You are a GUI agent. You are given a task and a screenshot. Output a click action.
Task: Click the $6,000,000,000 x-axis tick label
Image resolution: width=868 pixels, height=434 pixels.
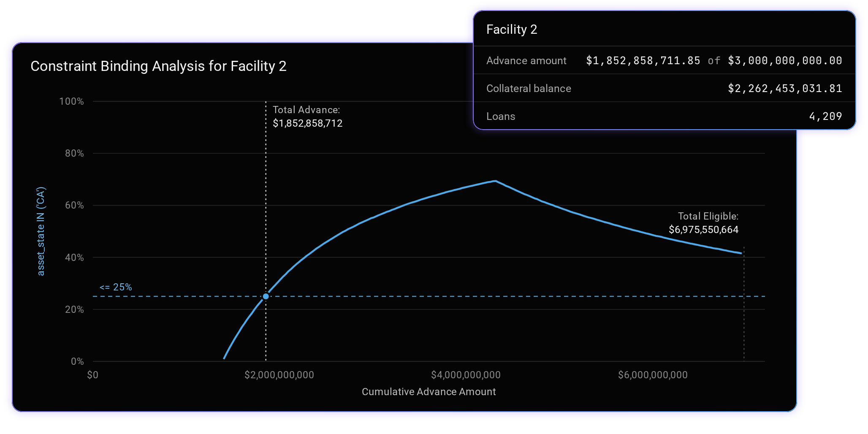point(653,375)
